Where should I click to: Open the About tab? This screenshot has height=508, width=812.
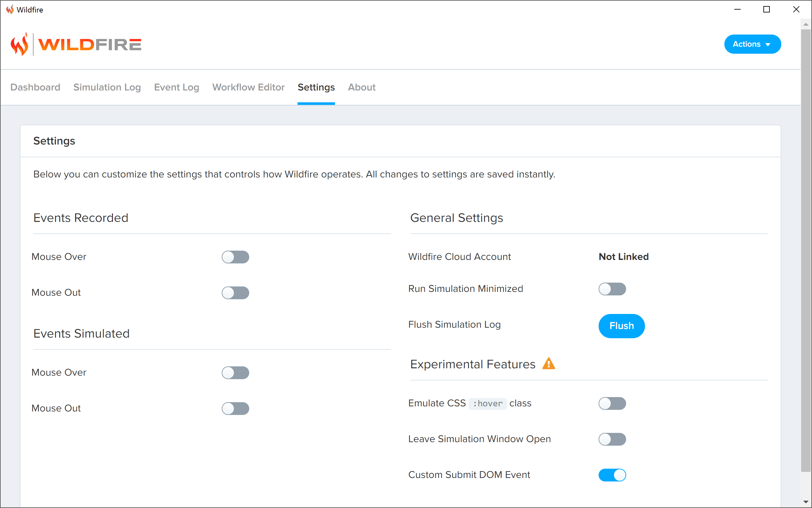(x=362, y=87)
